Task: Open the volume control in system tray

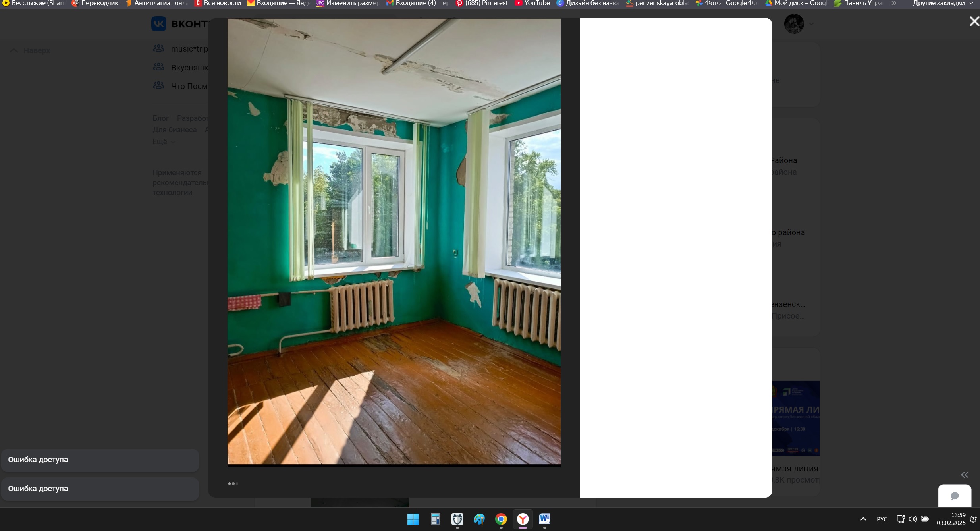Action: click(912, 519)
